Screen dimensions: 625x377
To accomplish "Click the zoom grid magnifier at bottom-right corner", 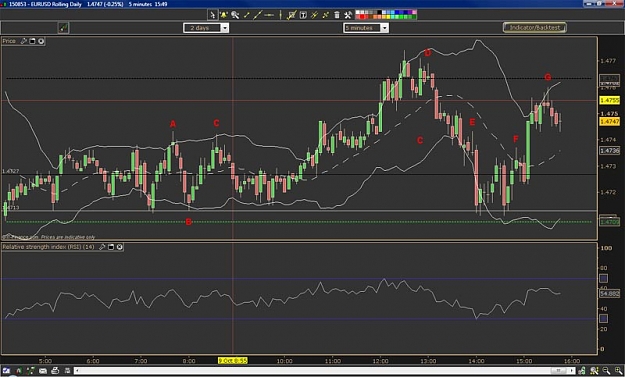I will [619, 371].
